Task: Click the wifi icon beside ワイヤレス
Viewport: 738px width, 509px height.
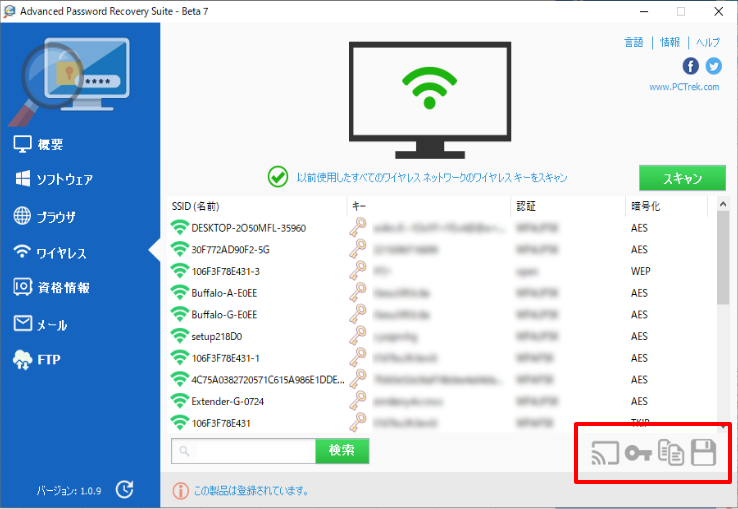Action: click(x=22, y=251)
